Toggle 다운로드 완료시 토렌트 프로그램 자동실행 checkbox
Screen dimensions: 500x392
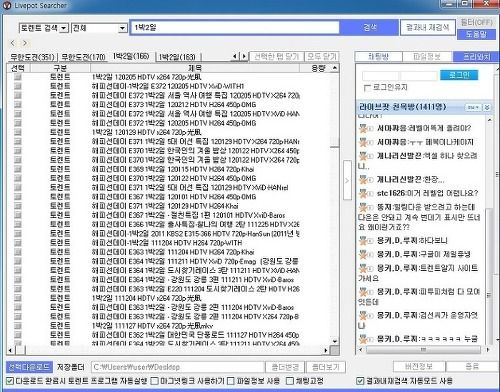click(x=10, y=381)
